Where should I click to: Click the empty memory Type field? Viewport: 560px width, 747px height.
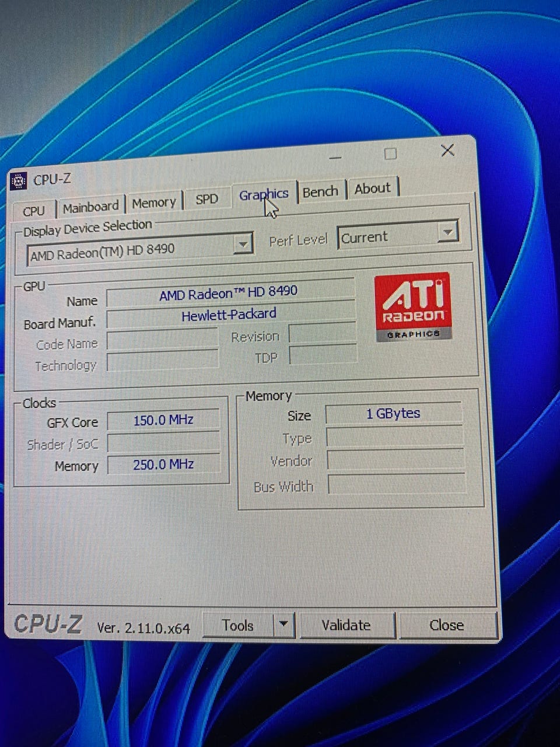pyautogui.click(x=395, y=437)
